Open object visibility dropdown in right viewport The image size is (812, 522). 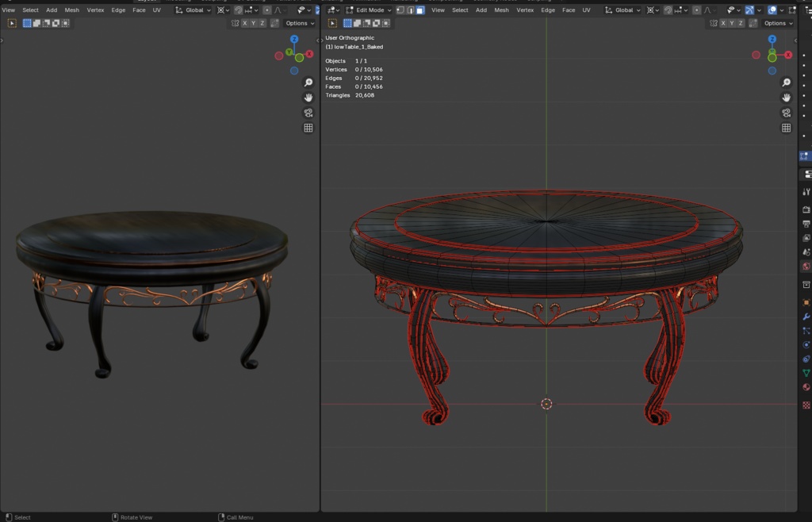click(733, 10)
